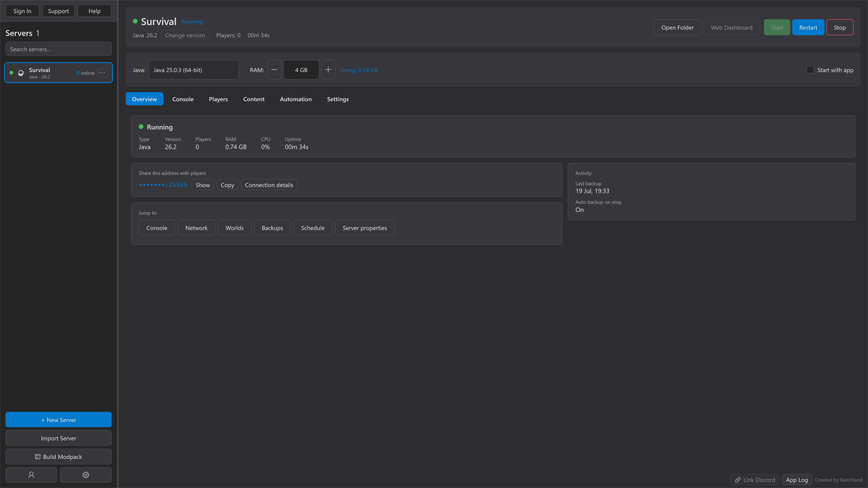The image size is (868, 488).
Task: Click the masked address ending :25565
Action: point(163,185)
